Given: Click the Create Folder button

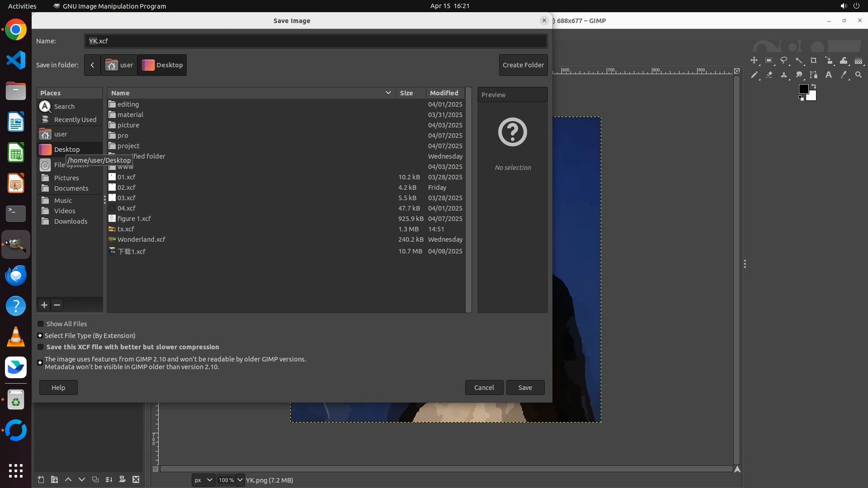Looking at the screenshot, I should [x=523, y=65].
